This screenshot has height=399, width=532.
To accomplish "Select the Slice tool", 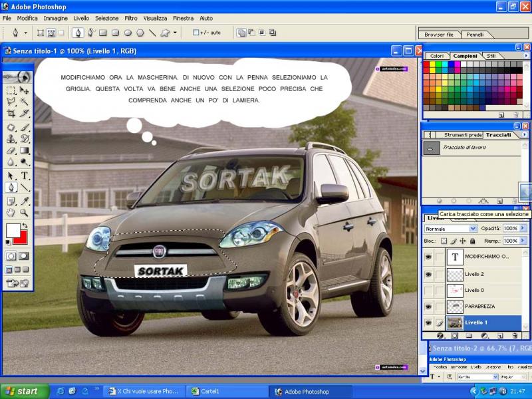I will pos(24,112).
